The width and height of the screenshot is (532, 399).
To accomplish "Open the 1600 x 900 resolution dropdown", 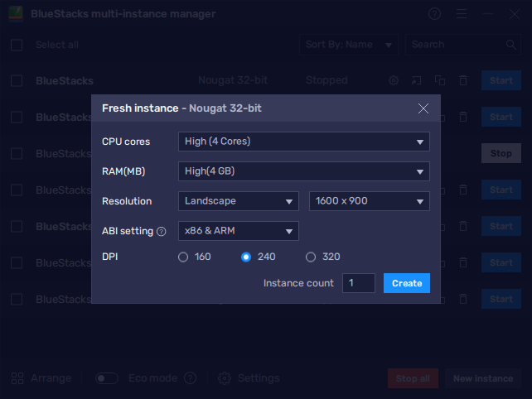I will [x=369, y=201].
